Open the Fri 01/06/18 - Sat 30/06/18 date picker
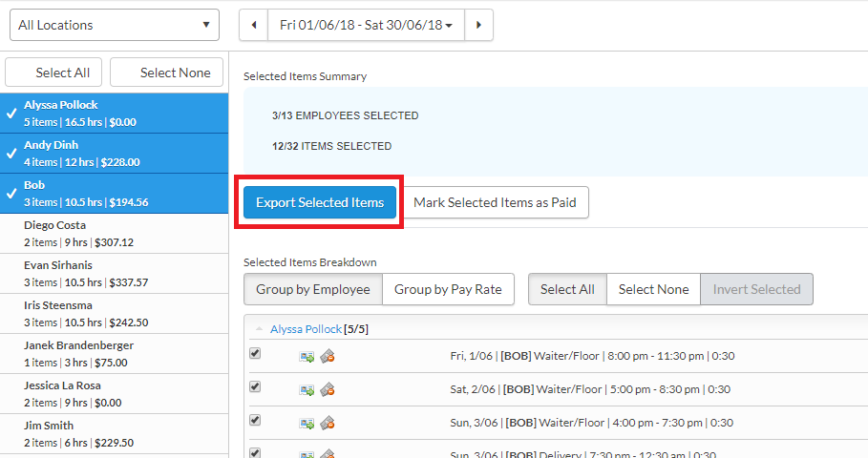The width and height of the screenshot is (868, 458). click(366, 25)
